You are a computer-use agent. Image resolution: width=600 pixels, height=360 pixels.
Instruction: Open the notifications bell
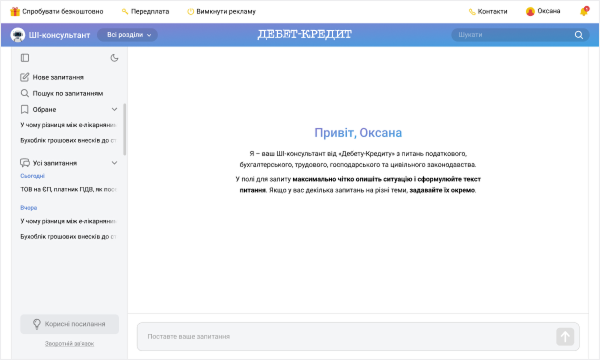(584, 11)
